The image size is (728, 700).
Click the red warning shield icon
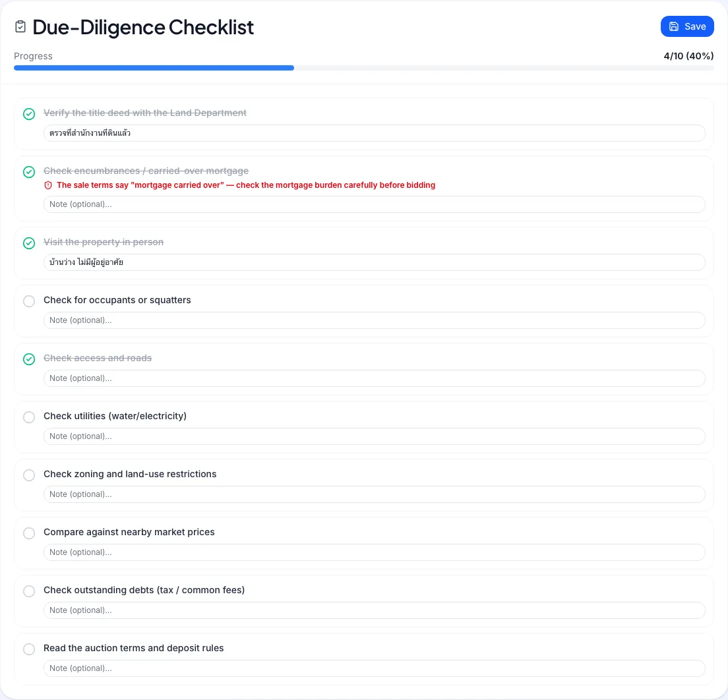coord(48,185)
